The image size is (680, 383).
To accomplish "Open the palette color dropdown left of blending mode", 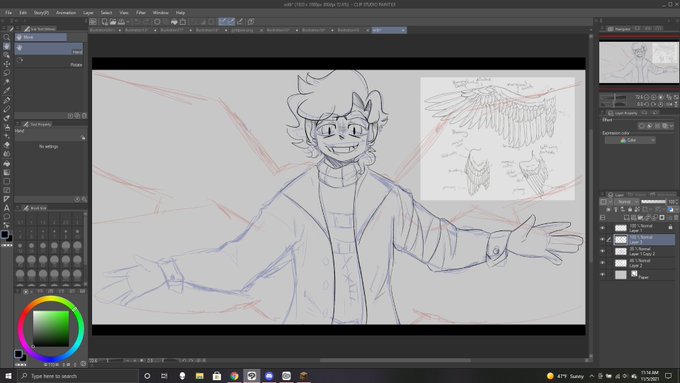I will click(605, 202).
